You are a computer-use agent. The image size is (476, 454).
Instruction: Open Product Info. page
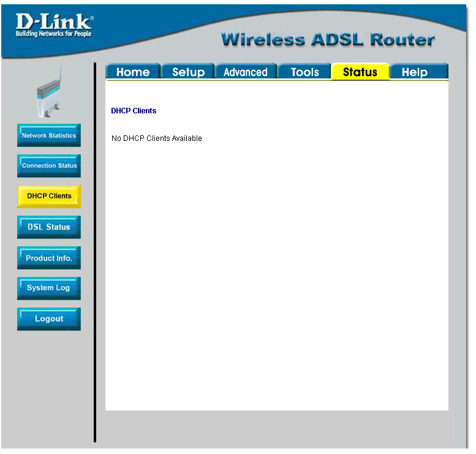[x=49, y=258]
